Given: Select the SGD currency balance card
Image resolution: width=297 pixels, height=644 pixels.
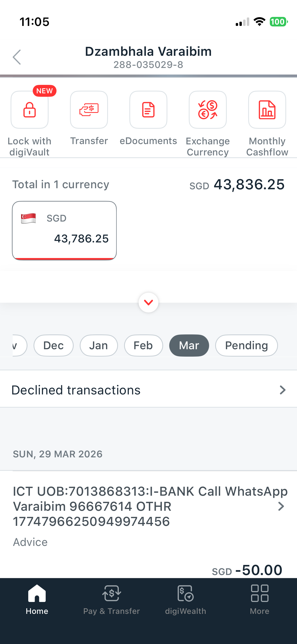Looking at the screenshot, I should coord(64,231).
